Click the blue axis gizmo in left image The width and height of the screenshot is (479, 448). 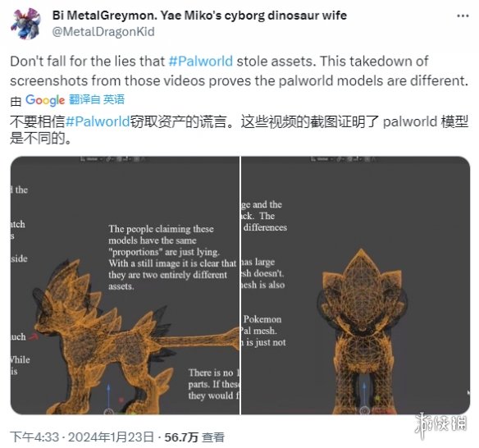click(108, 399)
